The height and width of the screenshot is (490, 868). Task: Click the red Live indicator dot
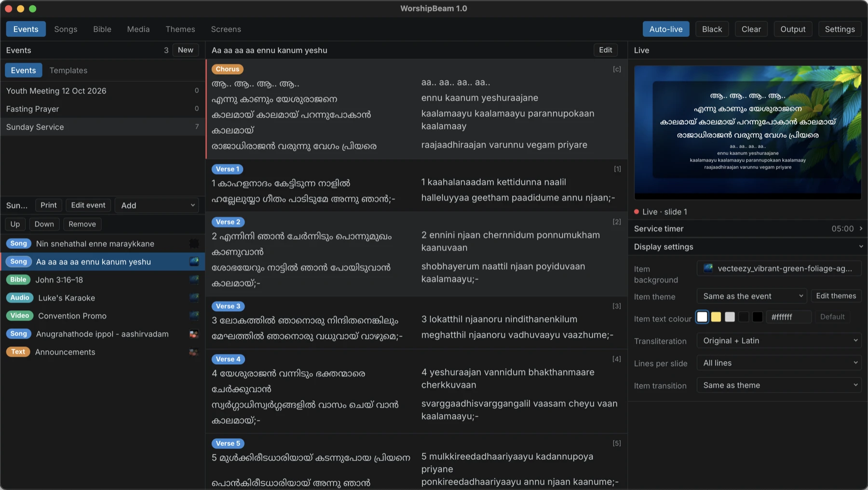coord(637,212)
